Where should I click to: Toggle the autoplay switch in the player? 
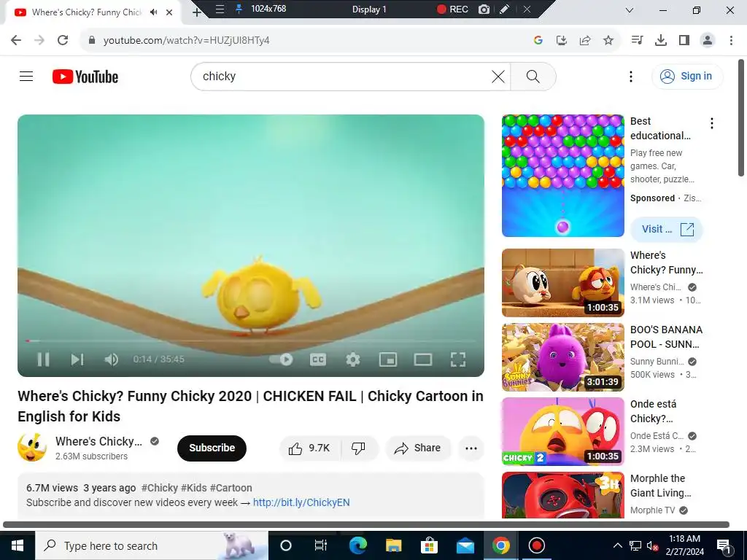281,359
